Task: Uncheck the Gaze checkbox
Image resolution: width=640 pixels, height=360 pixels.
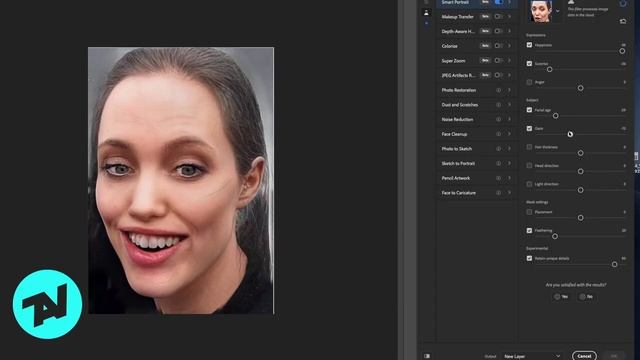Action: tap(529, 128)
